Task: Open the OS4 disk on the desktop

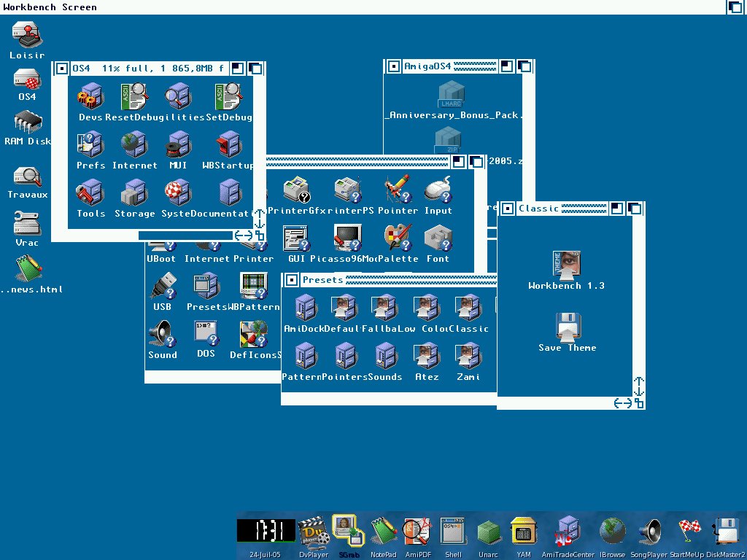Action: (27, 79)
